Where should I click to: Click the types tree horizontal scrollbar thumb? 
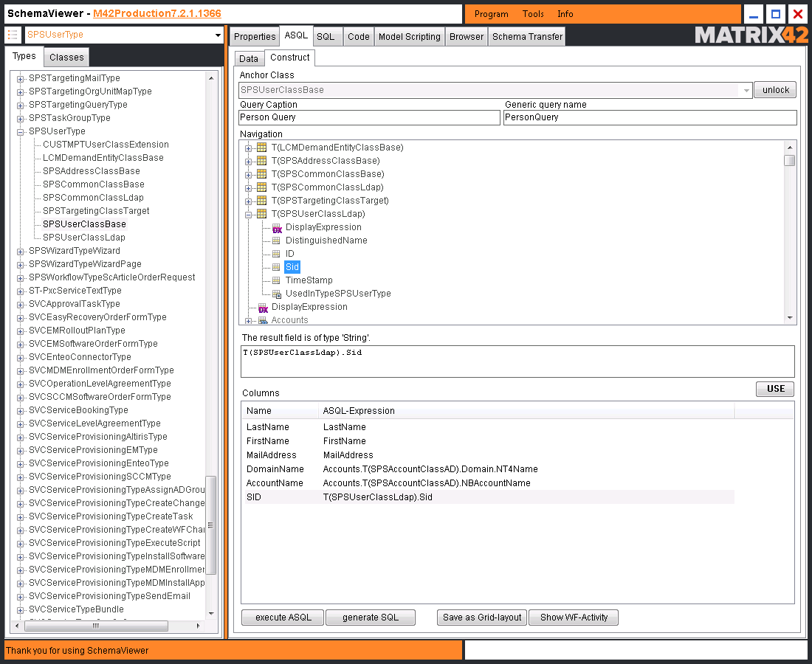pos(96,626)
